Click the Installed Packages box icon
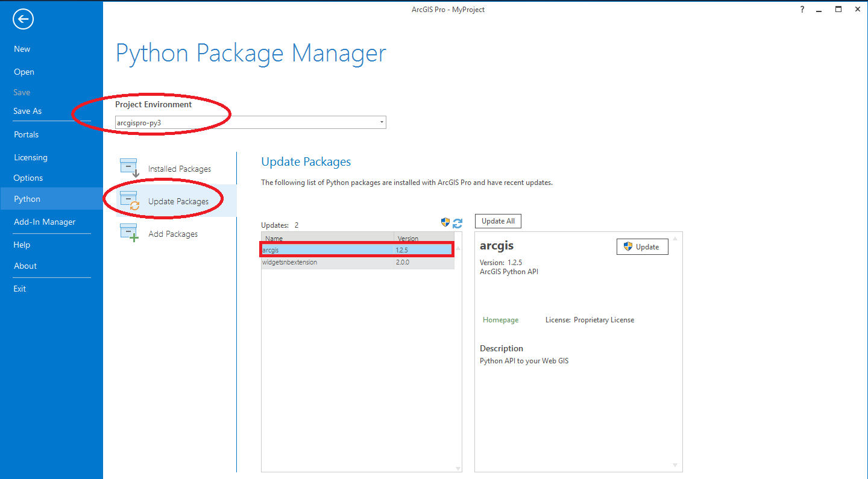 130,168
